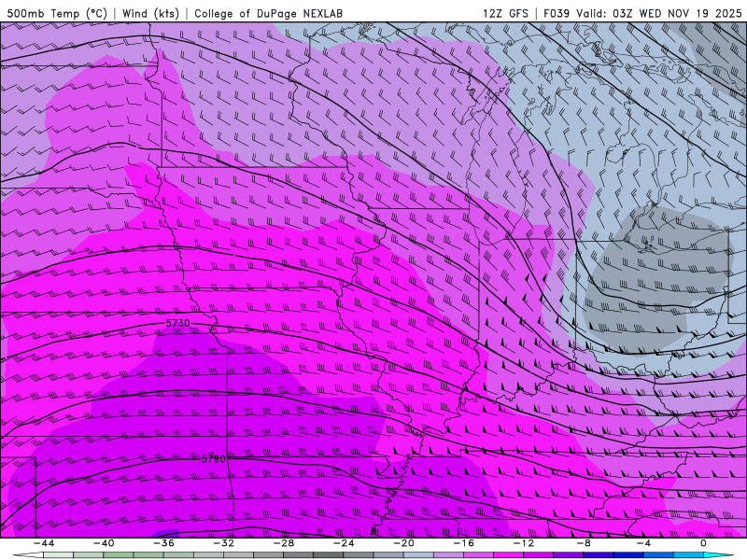Click the -20 tick label on colorbar

(x=403, y=543)
